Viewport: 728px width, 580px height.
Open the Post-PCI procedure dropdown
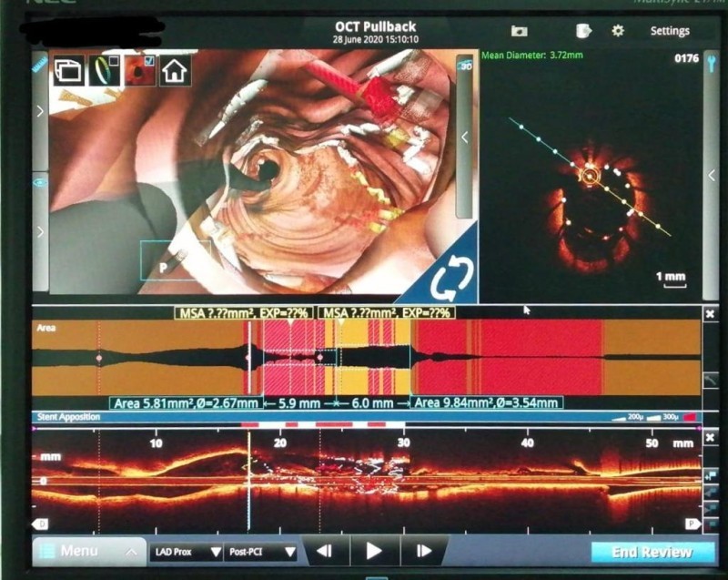[x=262, y=552]
